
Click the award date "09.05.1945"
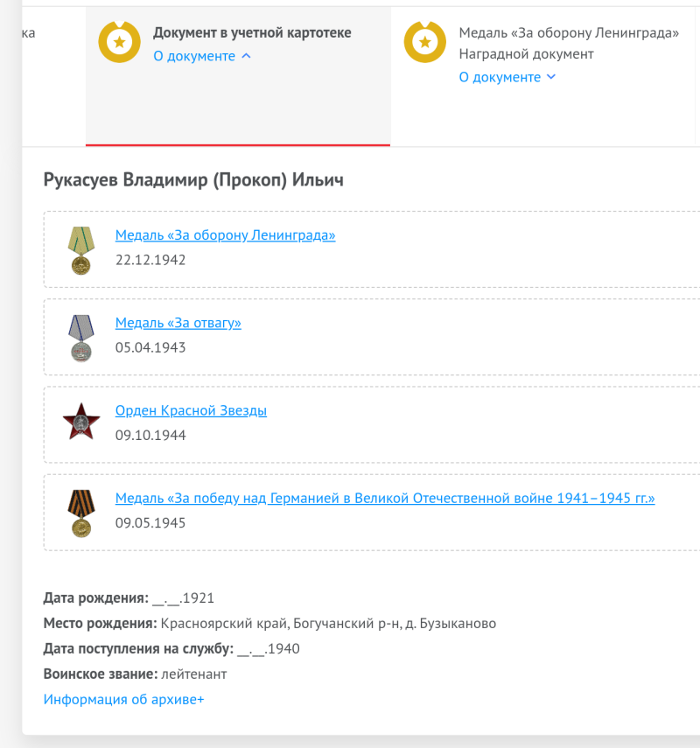pyautogui.click(x=150, y=523)
